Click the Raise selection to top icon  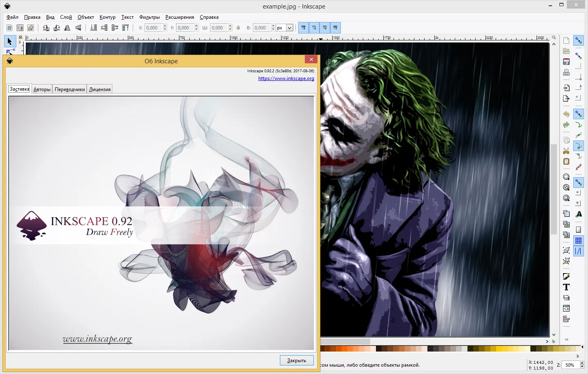click(125, 28)
